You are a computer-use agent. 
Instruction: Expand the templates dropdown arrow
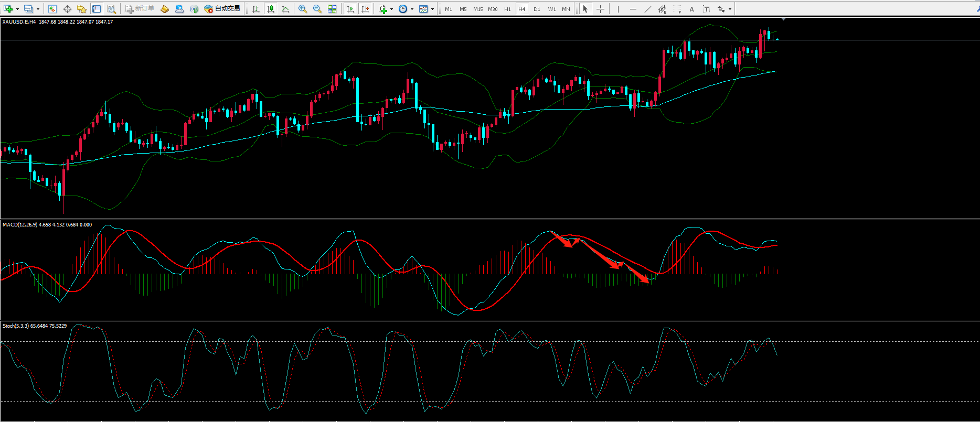click(432, 9)
